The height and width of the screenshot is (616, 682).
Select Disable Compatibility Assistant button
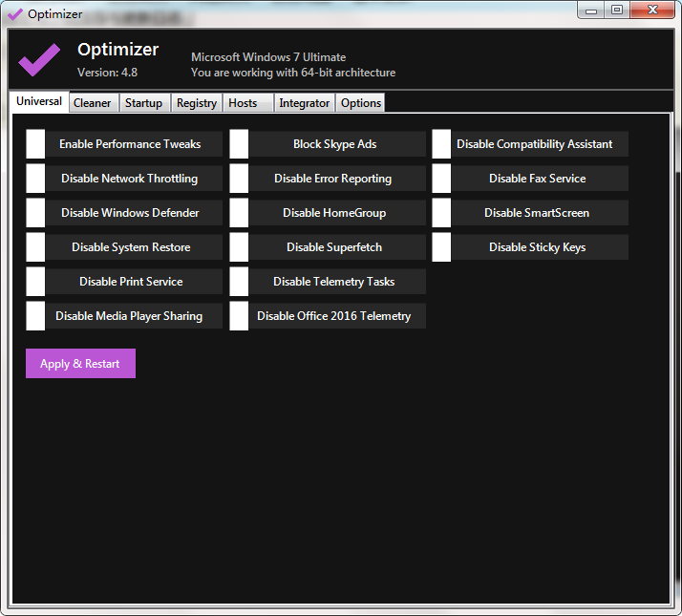point(535,144)
